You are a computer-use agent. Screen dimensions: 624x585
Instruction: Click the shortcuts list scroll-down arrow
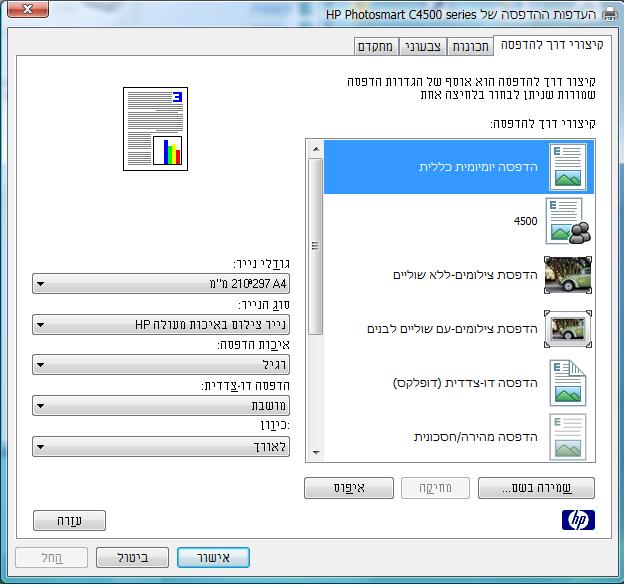coord(315,453)
